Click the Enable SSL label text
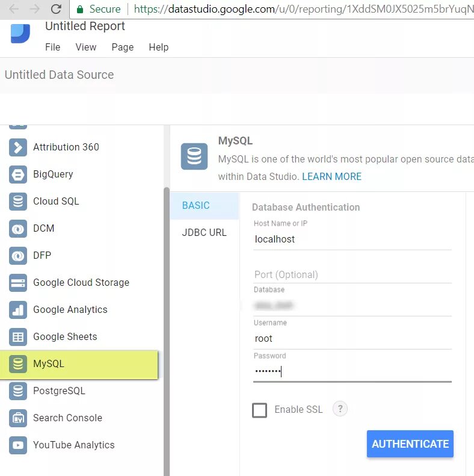The width and height of the screenshot is (474, 476). click(x=298, y=410)
